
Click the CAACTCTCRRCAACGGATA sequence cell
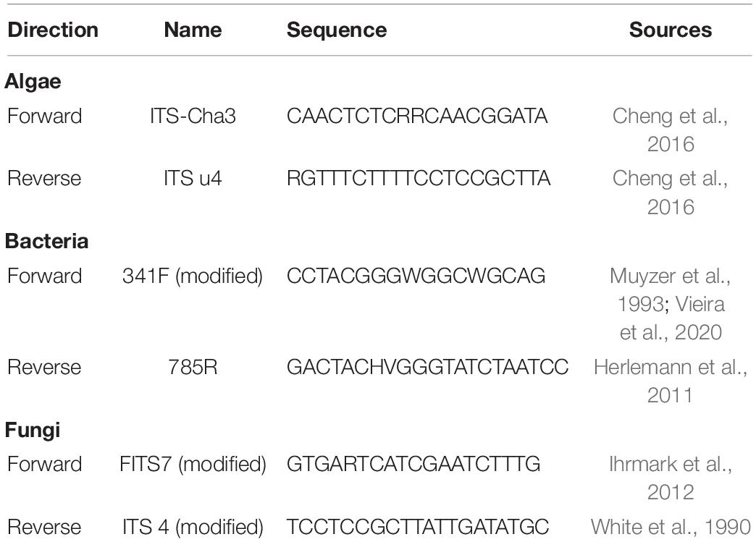tap(417, 116)
